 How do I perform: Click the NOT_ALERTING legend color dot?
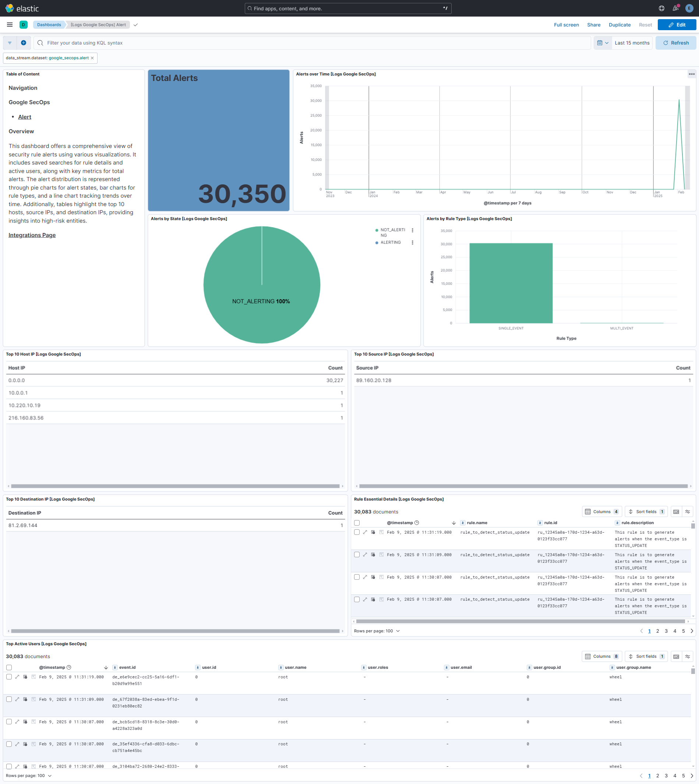coord(377,230)
